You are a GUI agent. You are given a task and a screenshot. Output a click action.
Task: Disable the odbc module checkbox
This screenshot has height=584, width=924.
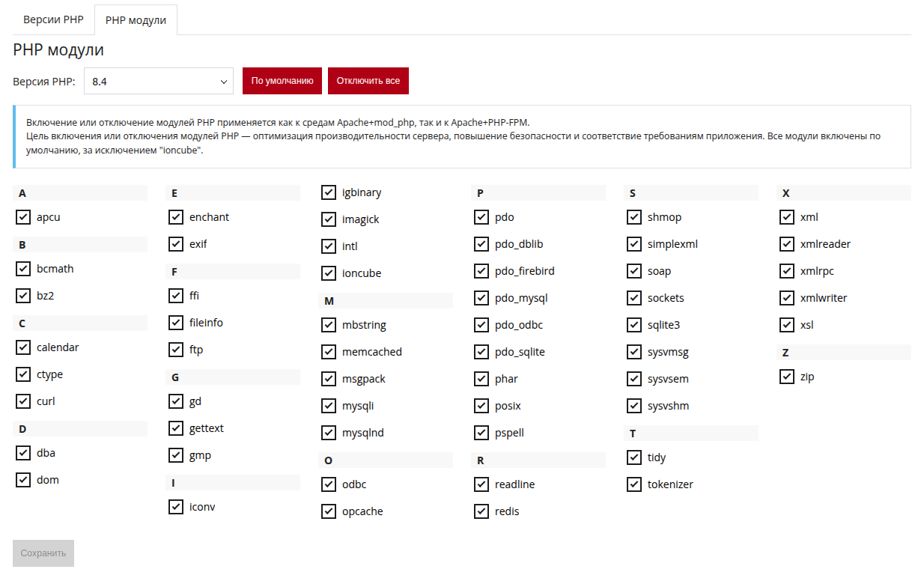[x=329, y=484]
